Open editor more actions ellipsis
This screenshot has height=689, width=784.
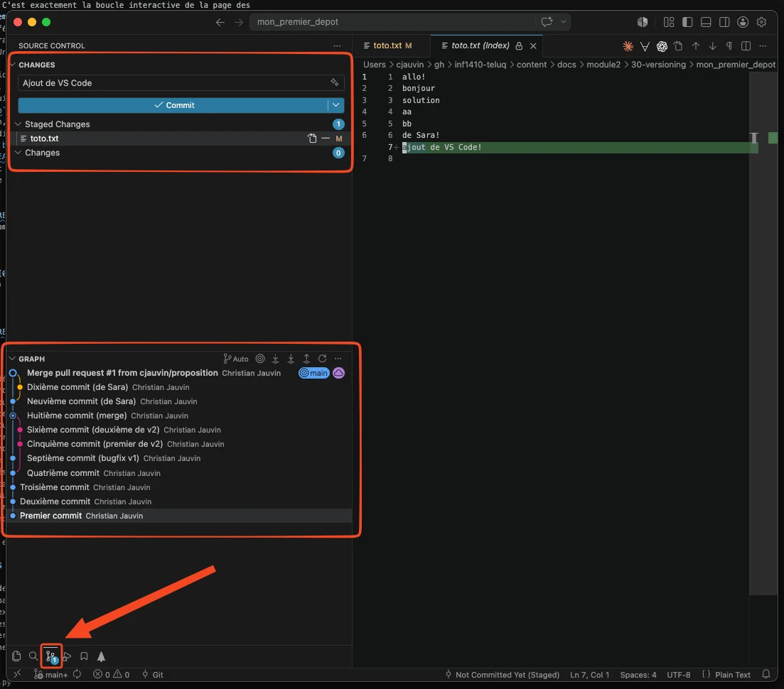[x=763, y=46]
